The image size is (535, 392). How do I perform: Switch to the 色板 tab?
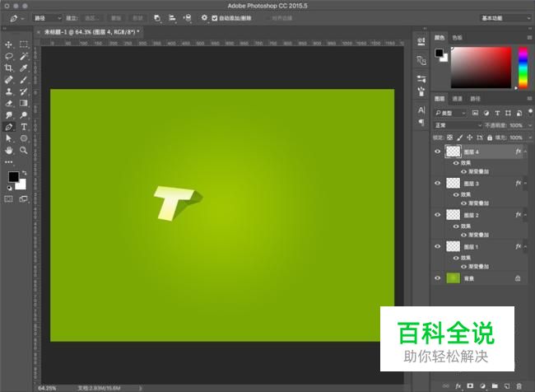click(458, 37)
